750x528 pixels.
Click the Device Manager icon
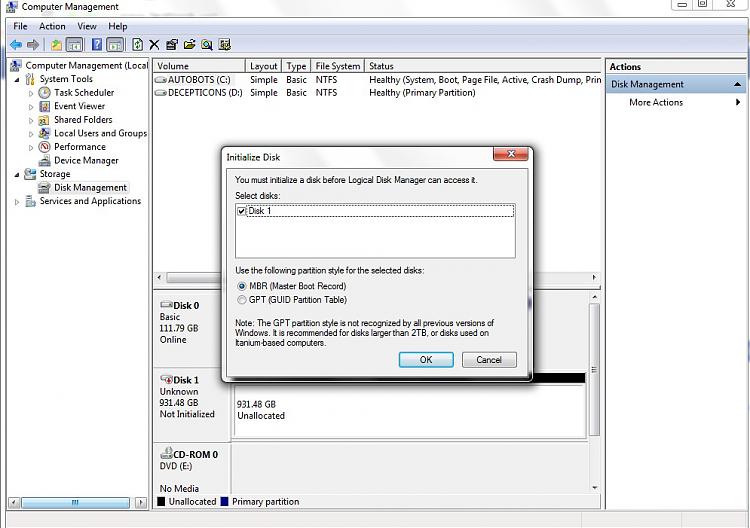pyautogui.click(x=44, y=161)
